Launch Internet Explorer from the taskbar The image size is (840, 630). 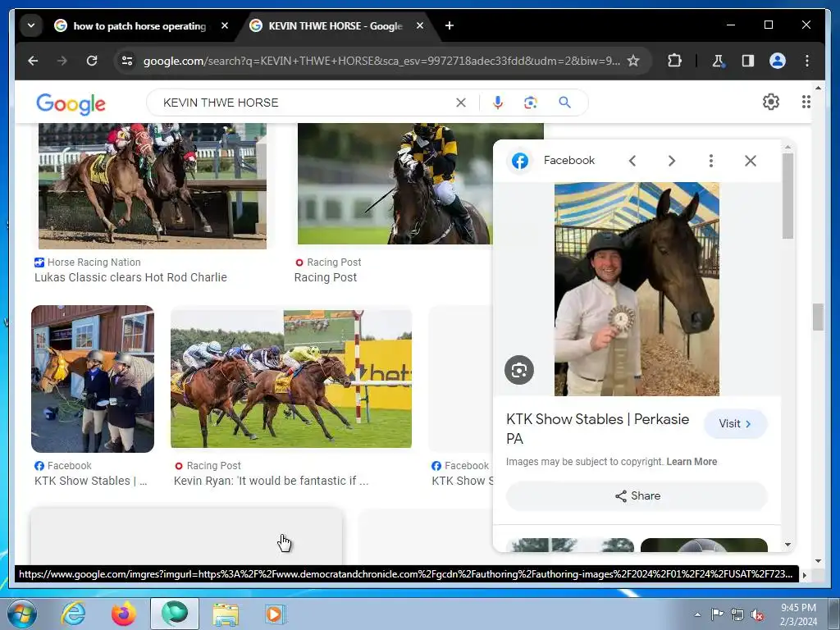click(x=73, y=614)
